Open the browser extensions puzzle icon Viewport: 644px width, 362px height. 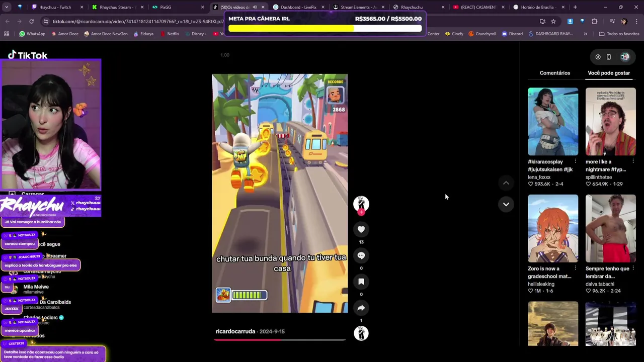coord(595,21)
